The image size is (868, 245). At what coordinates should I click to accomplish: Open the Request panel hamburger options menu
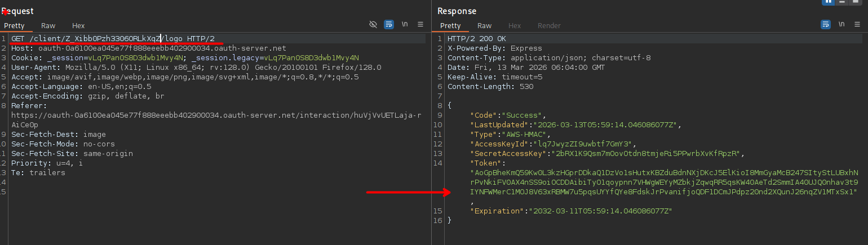click(x=420, y=25)
